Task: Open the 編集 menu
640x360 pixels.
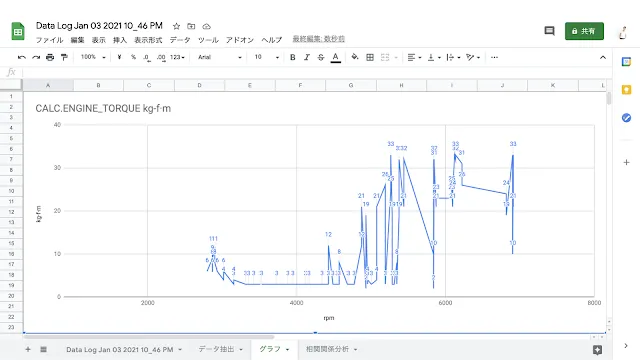Action: pyautogui.click(x=77, y=40)
